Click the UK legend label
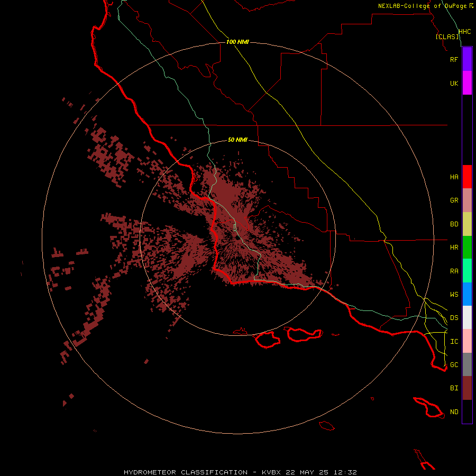The width and height of the screenshot is (476, 476). click(454, 83)
